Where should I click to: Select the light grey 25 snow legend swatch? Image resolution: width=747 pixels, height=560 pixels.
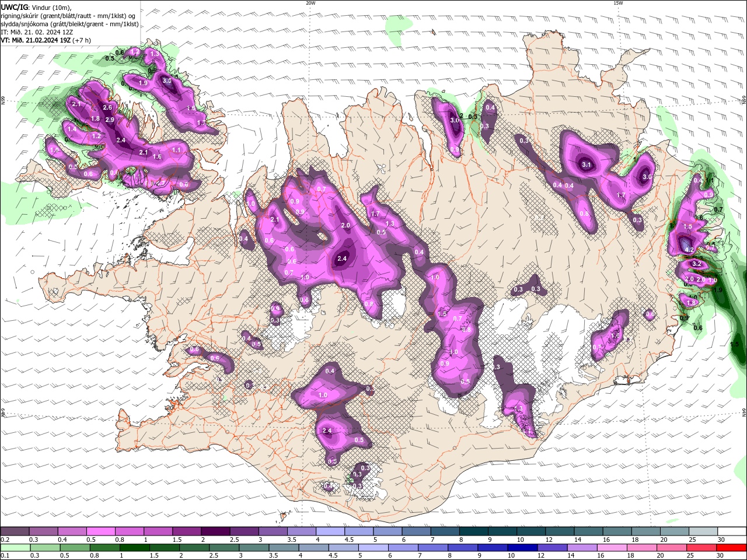[703, 531]
